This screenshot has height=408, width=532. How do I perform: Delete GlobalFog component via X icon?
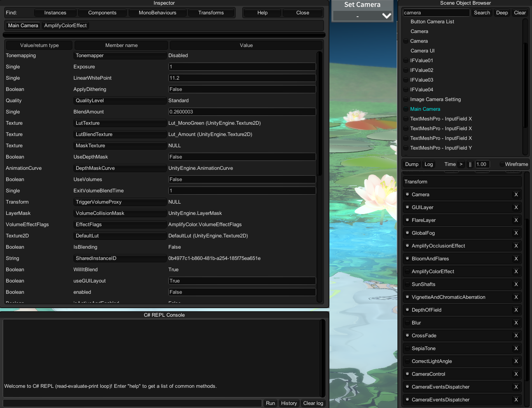[516, 233]
